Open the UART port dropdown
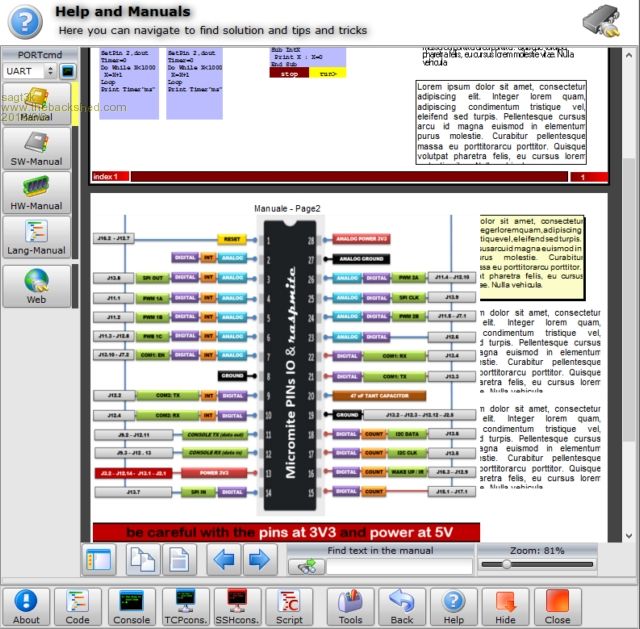The height and width of the screenshot is (629, 640). (29, 72)
